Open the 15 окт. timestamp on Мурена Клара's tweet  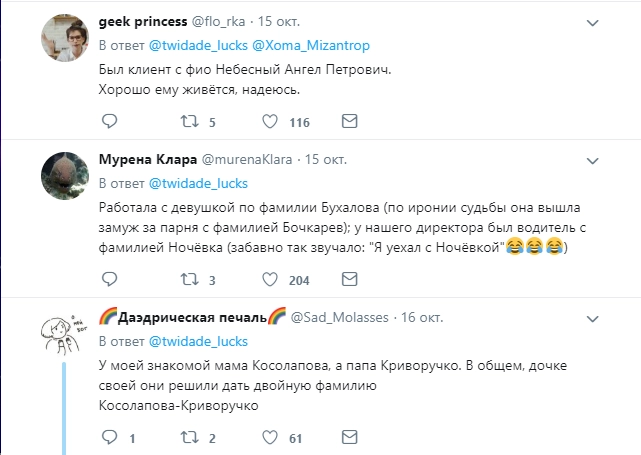(325, 160)
